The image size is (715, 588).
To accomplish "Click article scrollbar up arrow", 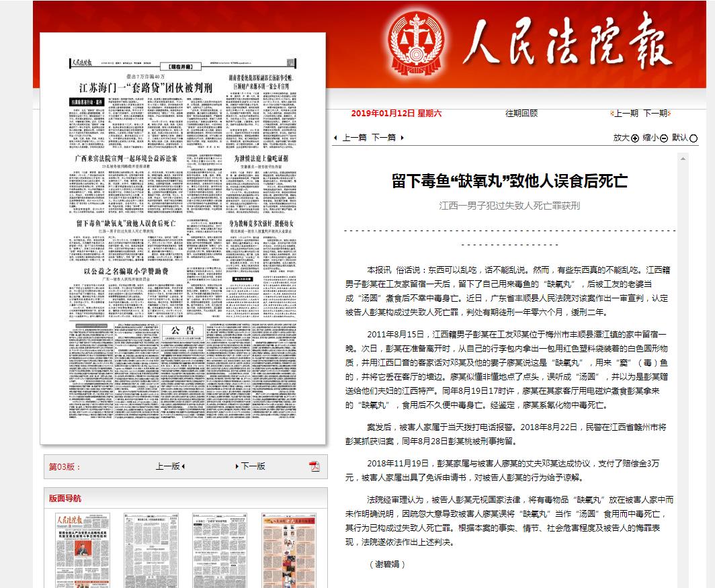I will 683,159.
